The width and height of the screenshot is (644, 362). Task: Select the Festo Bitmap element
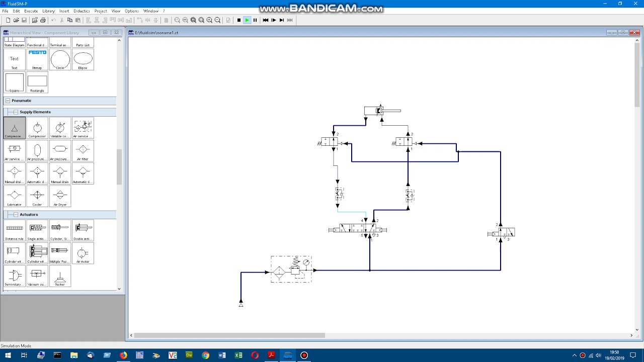(37, 60)
